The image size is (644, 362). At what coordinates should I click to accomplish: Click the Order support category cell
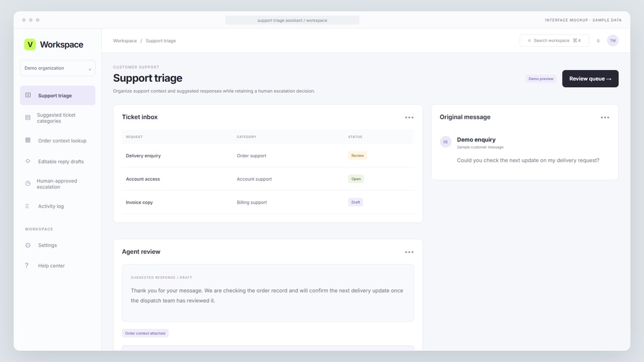(251, 156)
